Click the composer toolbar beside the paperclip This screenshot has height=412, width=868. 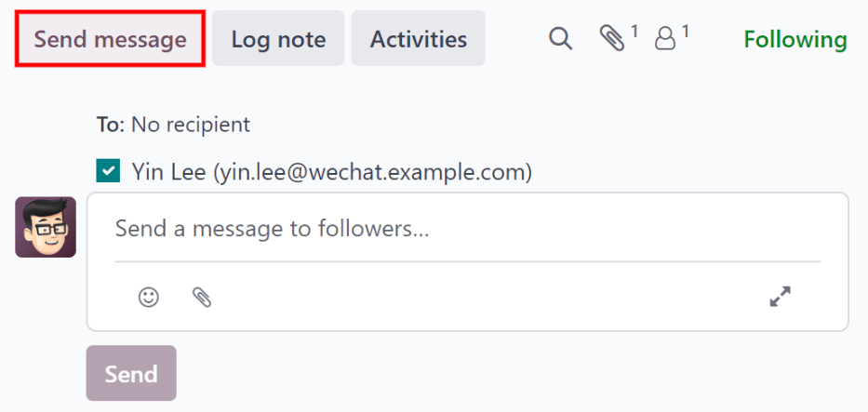(465, 297)
